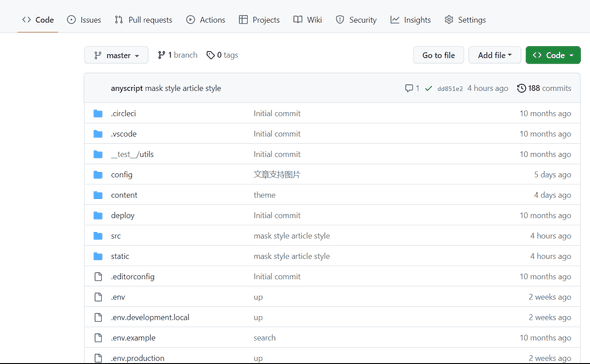
Task: Open the .env.development.local file
Action: (150, 318)
